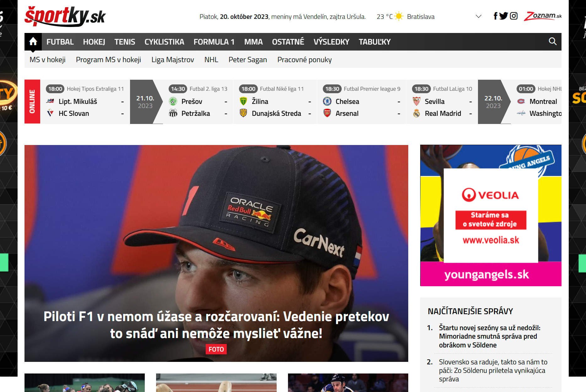
Task: Open the FORMULA 1 menu item
Action: click(214, 42)
